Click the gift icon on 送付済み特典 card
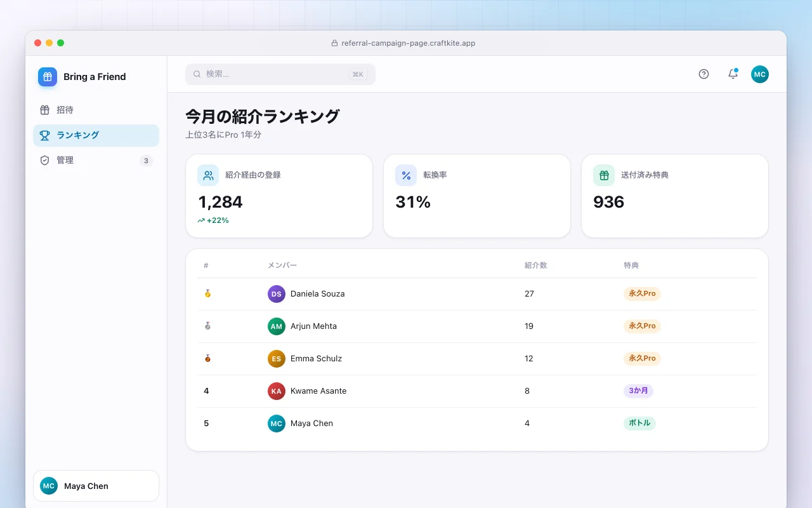 (604, 175)
